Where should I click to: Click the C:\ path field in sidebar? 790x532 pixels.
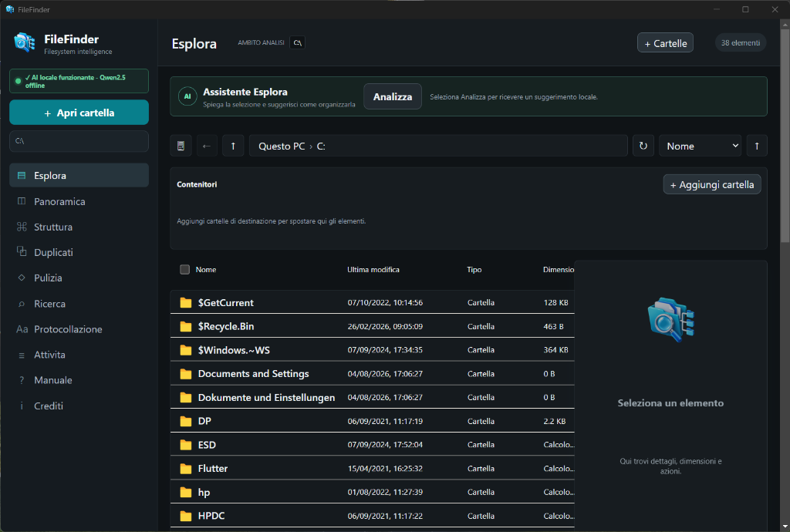coord(79,141)
